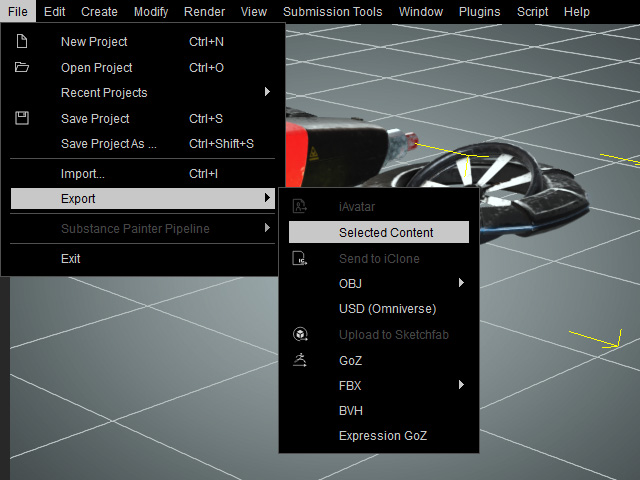
Task: Expand the FBX export submenu arrow
Action: coord(461,385)
